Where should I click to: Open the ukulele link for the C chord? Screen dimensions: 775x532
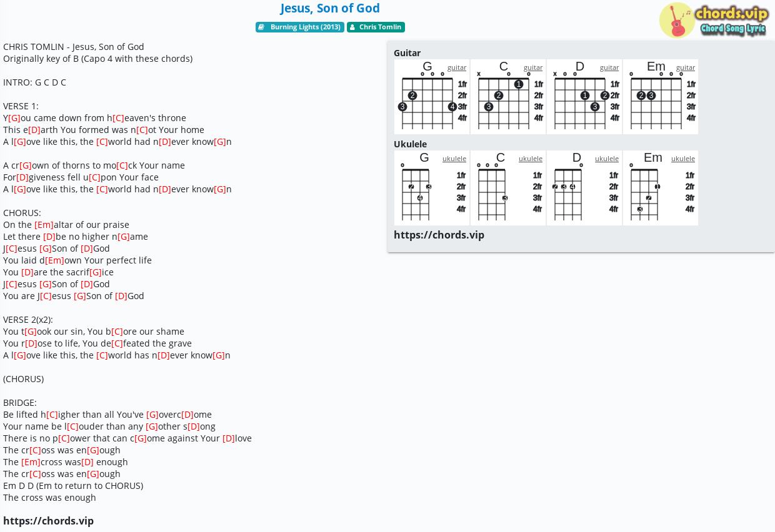click(x=531, y=159)
